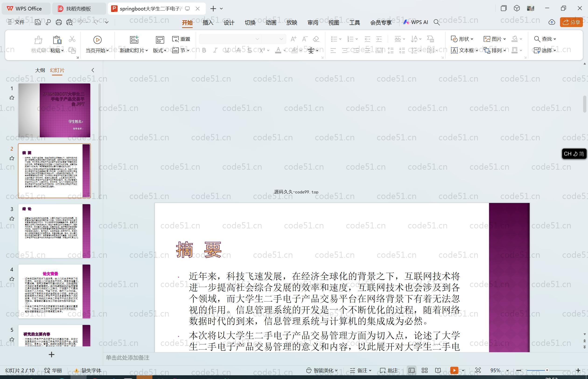The image size is (588, 379).
Task: Toggle text shadow (S) formatting
Action: pyautogui.click(x=249, y=50)
